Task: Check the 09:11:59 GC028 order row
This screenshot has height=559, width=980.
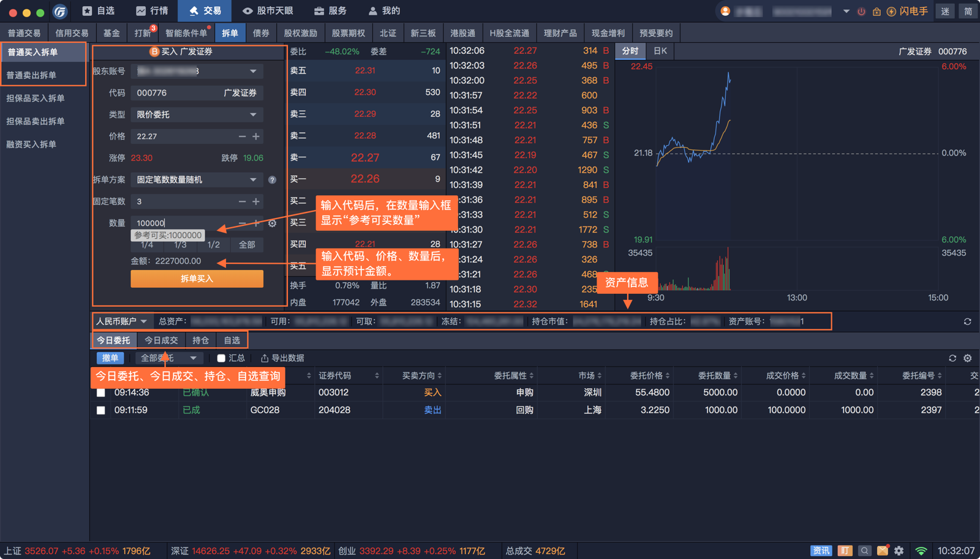Action: [x=101, y=410]
